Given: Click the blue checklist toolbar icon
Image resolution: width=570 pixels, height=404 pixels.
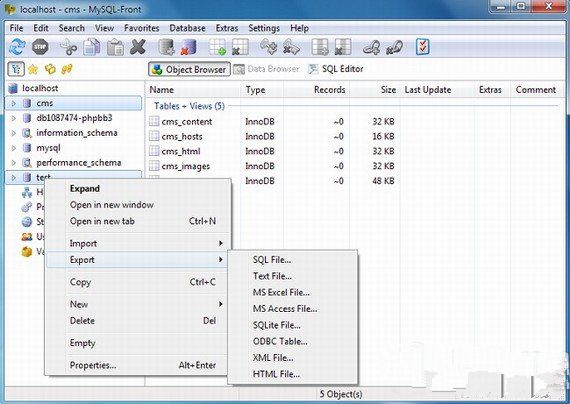Looking at the screenshot, I should (x=423, y=47).
